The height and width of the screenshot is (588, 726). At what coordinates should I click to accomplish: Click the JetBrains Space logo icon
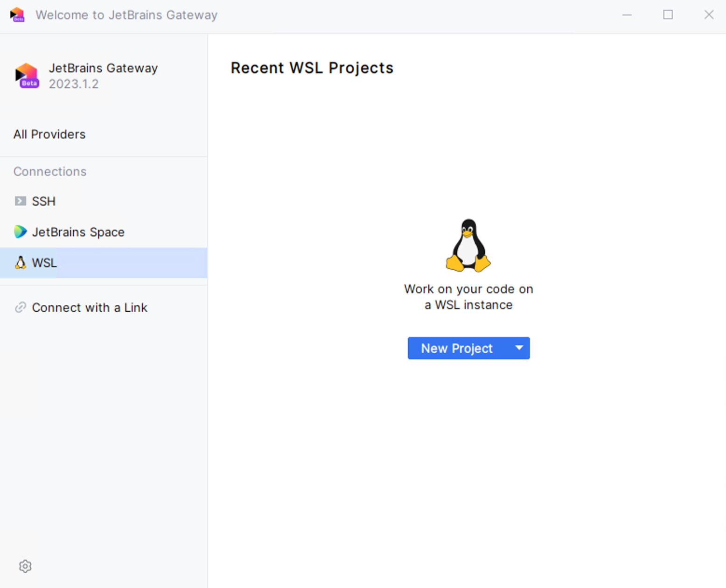click(20, 232)
